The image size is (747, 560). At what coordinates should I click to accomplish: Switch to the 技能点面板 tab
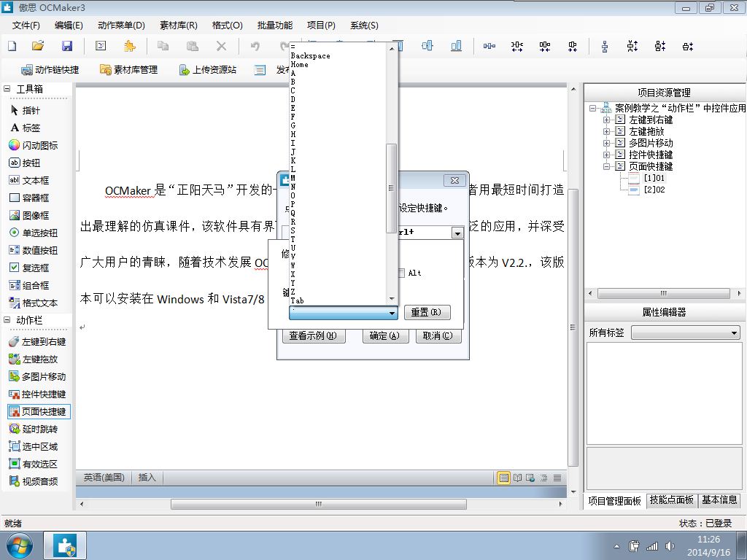[671, 500]
